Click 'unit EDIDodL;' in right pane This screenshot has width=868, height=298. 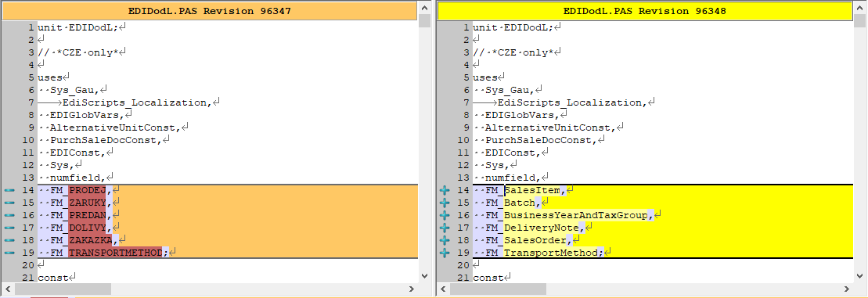(x=513, y=27)
